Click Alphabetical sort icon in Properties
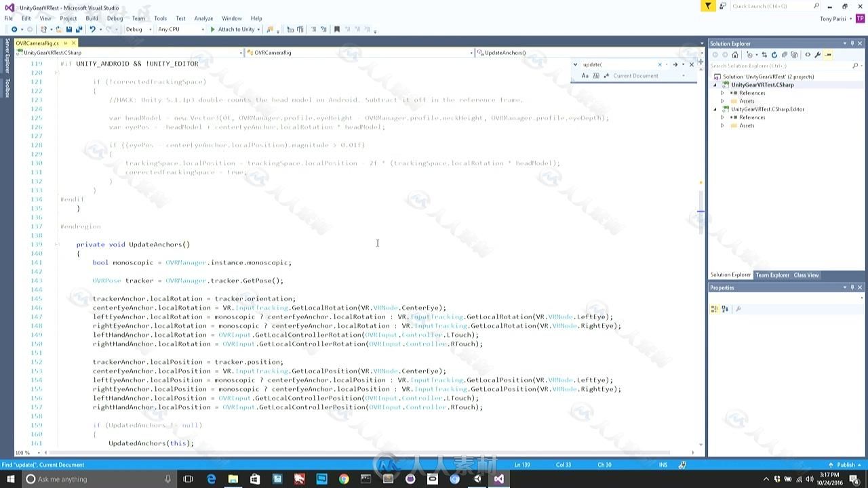 (725, 309)
